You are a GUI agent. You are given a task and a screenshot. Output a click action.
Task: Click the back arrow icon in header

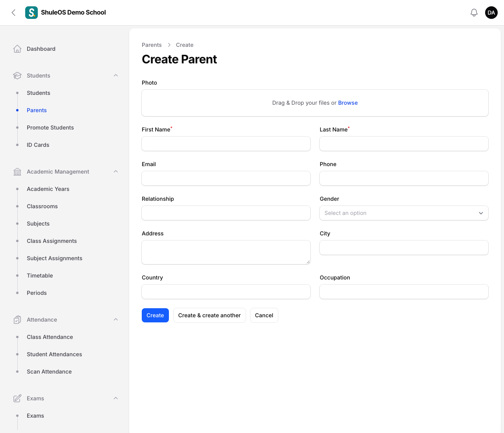pos(14,13)
